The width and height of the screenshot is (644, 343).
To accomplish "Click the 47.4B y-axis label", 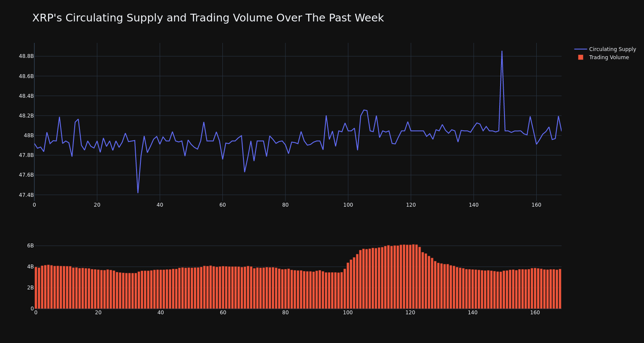I will click(26, 195).
